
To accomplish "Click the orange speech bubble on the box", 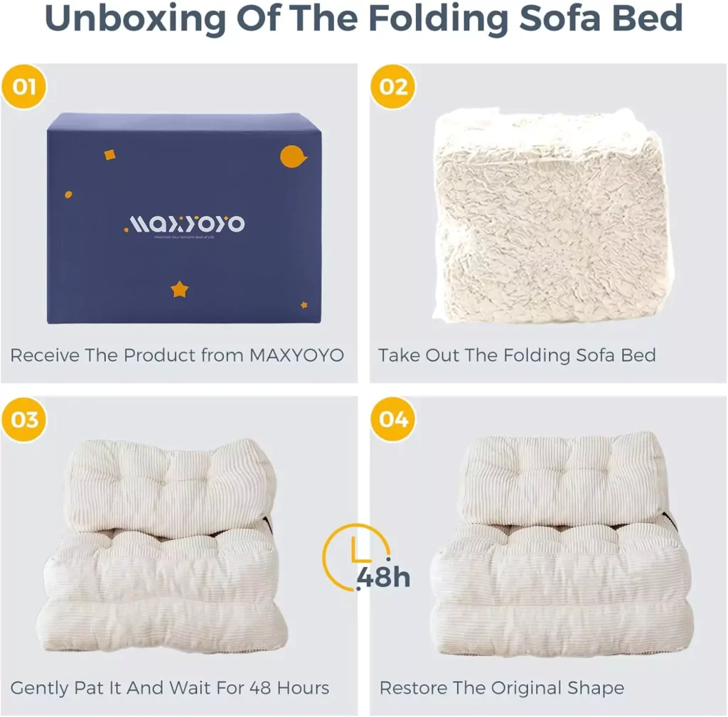I will coord(294,157).
